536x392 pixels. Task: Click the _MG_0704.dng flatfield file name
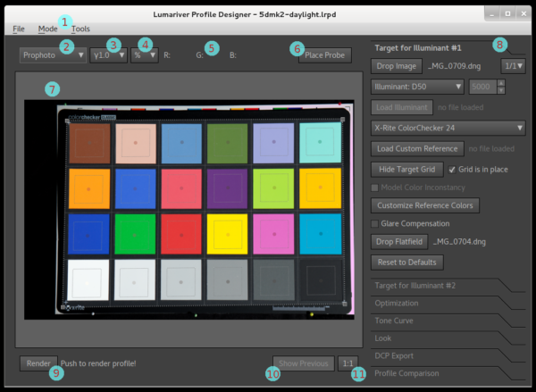[459, 242]
